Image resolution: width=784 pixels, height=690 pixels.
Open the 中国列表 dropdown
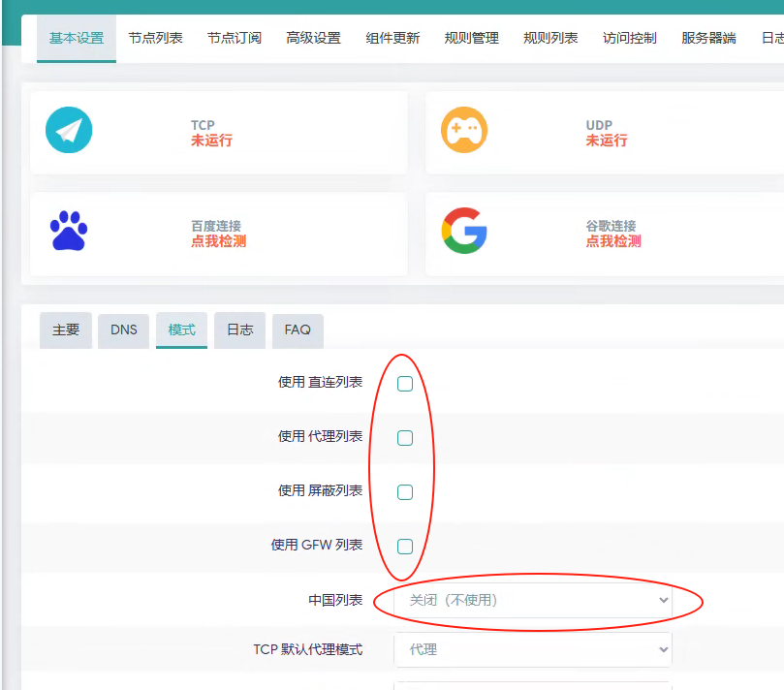532,601
